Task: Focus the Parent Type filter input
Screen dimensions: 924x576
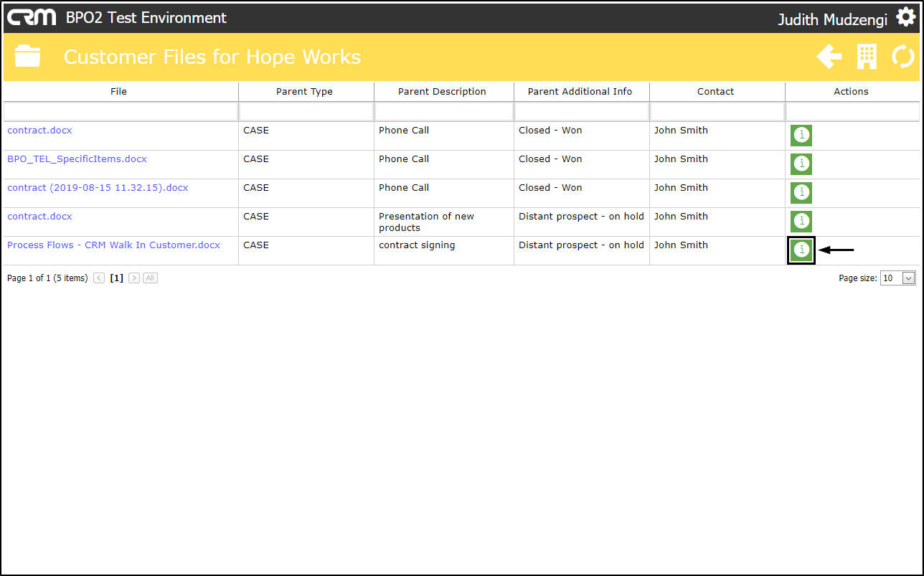Action: tap(306, 111)
